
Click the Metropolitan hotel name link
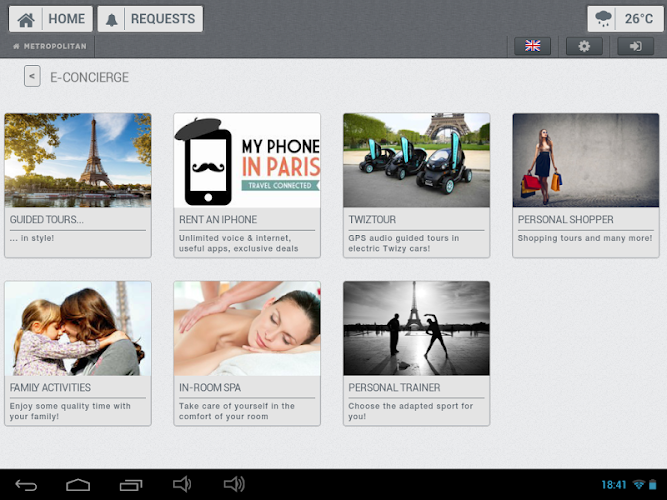50,46
